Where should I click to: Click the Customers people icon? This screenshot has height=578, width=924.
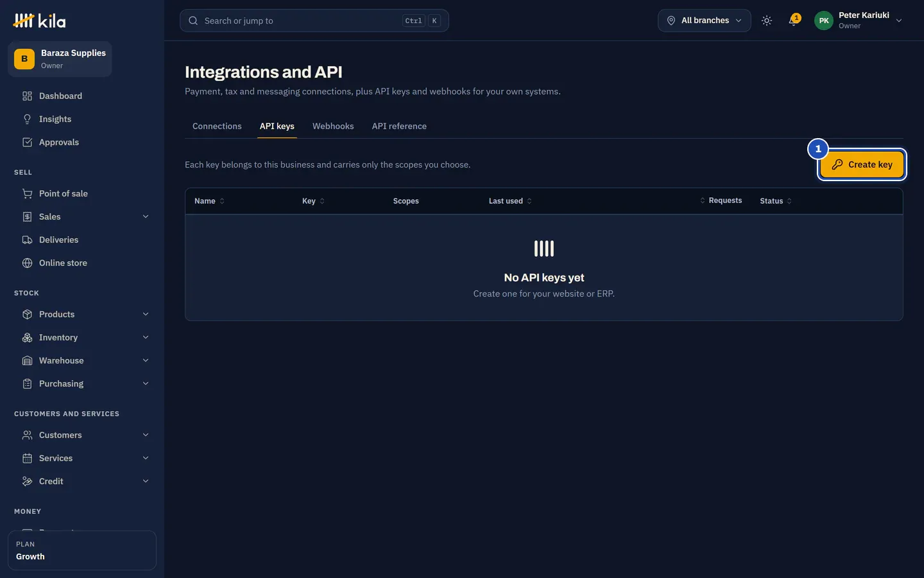27,435
